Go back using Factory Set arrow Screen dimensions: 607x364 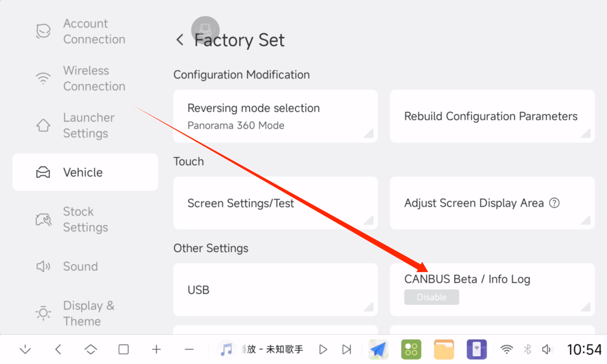click(x=180, y=40)
